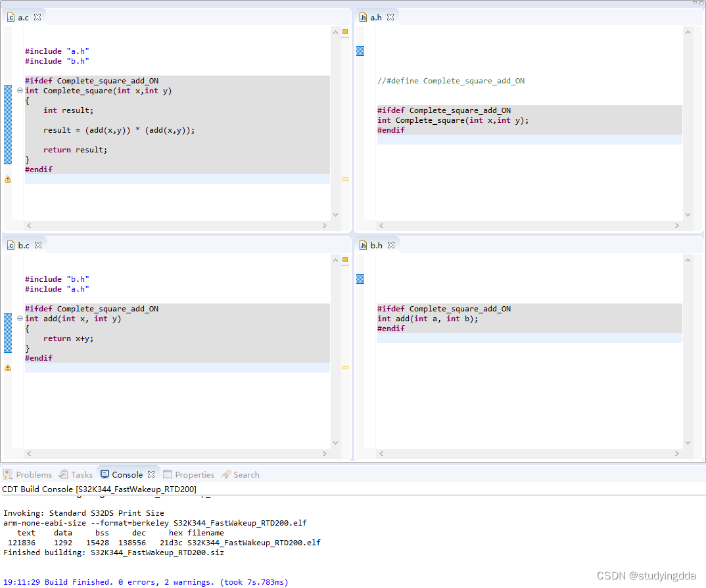706x588 pixels.
Task: Close the b.c editor tab
Action: coord(38,245)
